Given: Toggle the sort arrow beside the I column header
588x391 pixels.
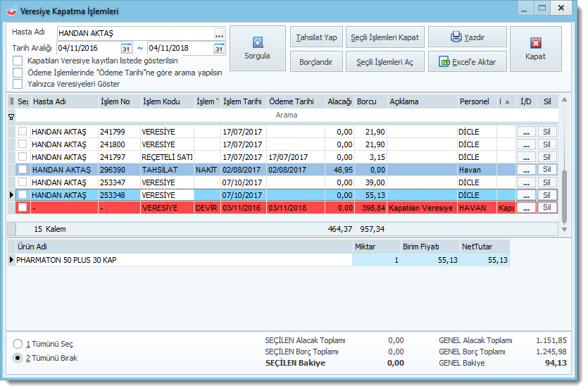Looking at the screenshot, I should (x=508, y=102).
